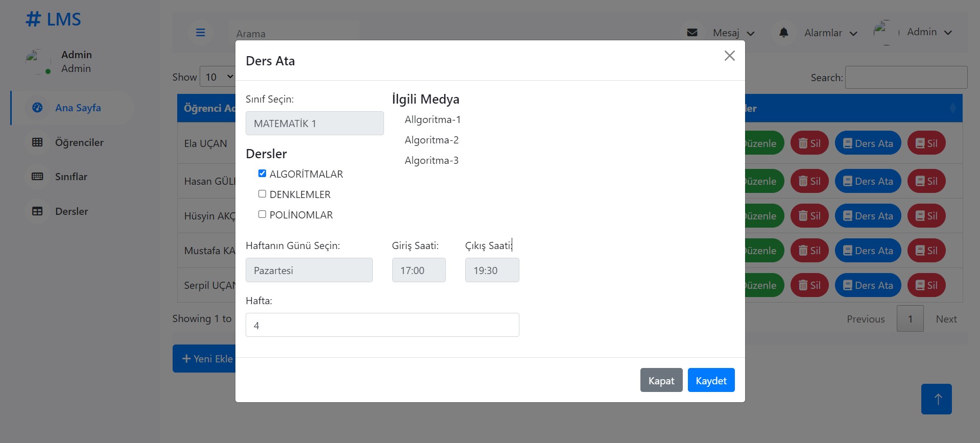Click the Ana Sayfa dashboard icon
This screenshot has width=980, height=443.
point(37,108)
